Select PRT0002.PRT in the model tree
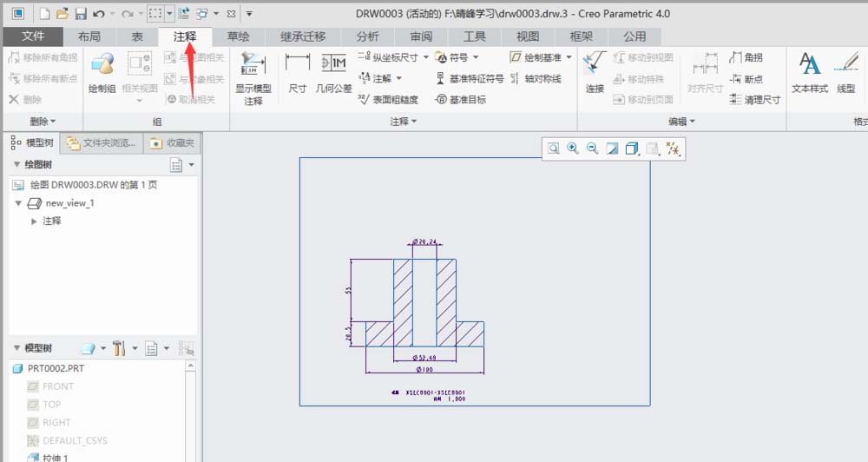The width and height of the screenshot is (868, 462). [56, 369]
